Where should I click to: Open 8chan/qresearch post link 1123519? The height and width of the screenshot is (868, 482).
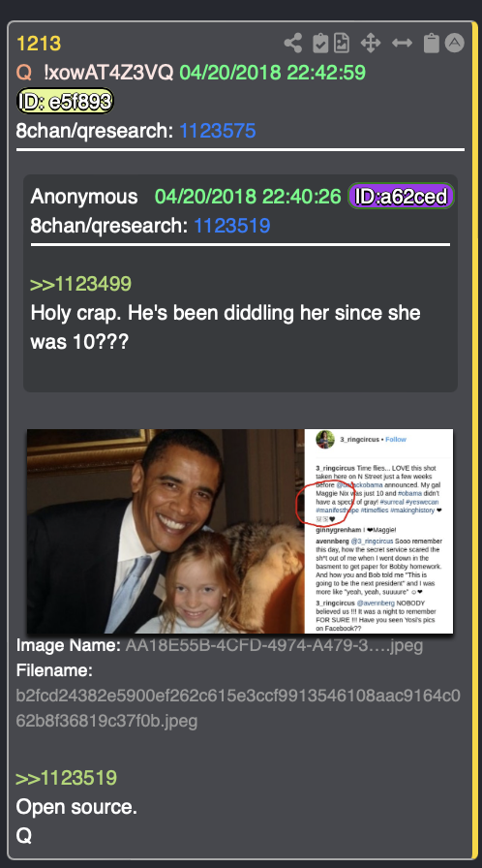[x=231, y=226]
